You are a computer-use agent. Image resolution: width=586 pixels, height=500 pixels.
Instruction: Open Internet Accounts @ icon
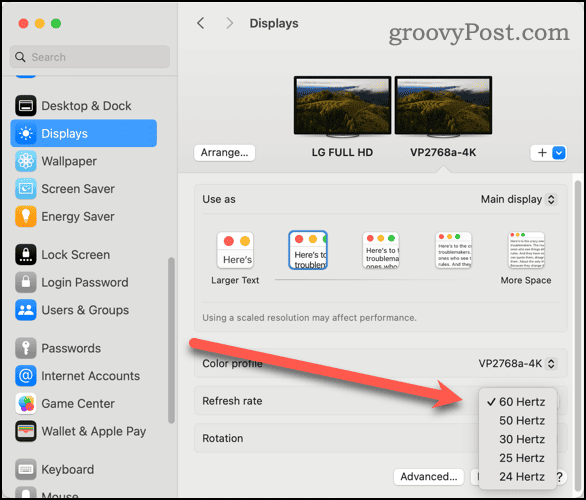pyautogui.click(x=26, y=376)
